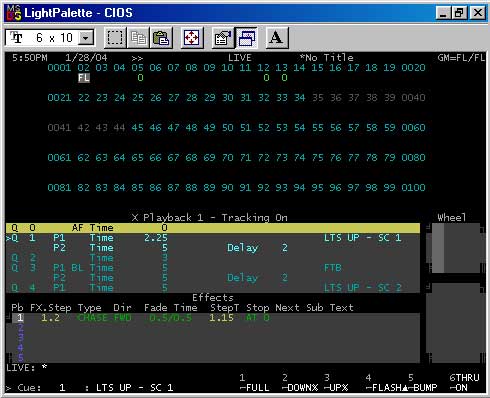
Task: Click the Mark selection toolbar icon
Action: tap(115, 38)
